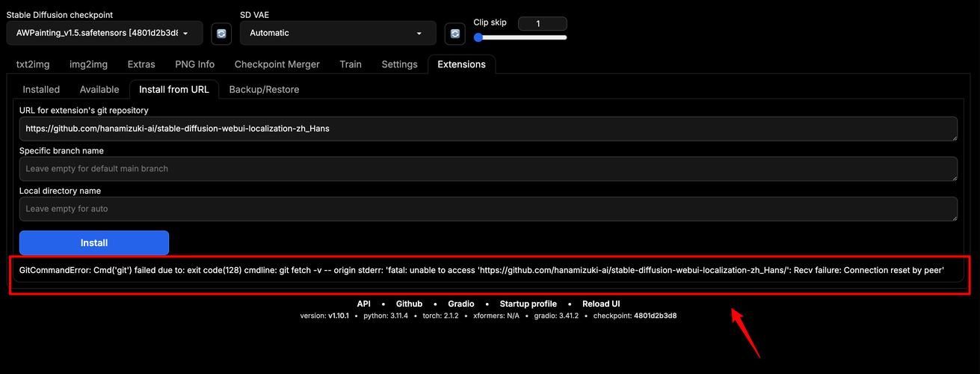
Task: Switch to the txt2img tab
Action: click(x=33, y=64)
